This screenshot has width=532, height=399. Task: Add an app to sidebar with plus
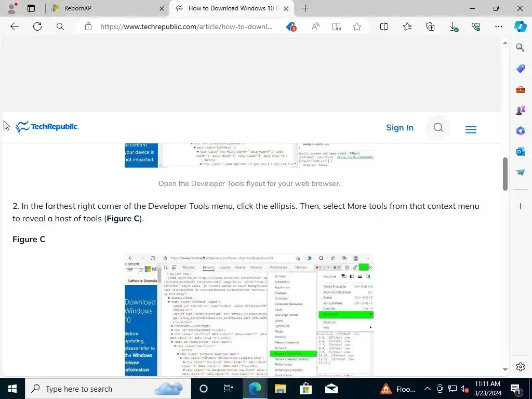click(520, 206)
